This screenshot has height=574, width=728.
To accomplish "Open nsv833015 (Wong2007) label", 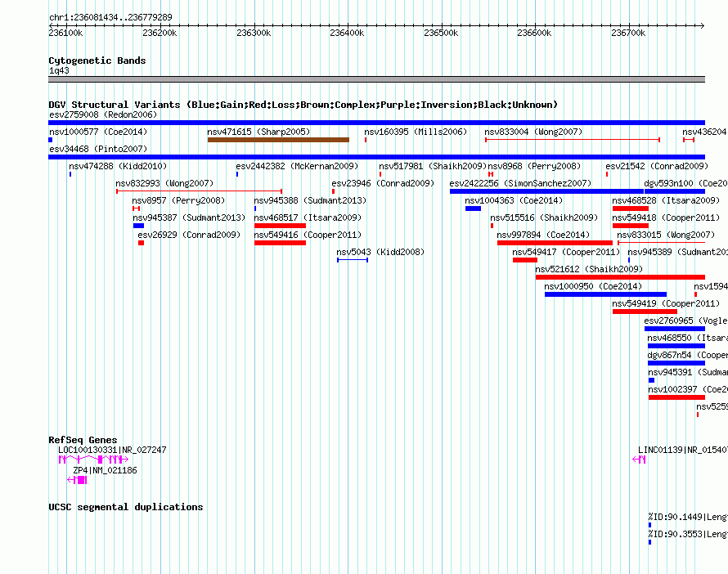I will pos(667,235).
